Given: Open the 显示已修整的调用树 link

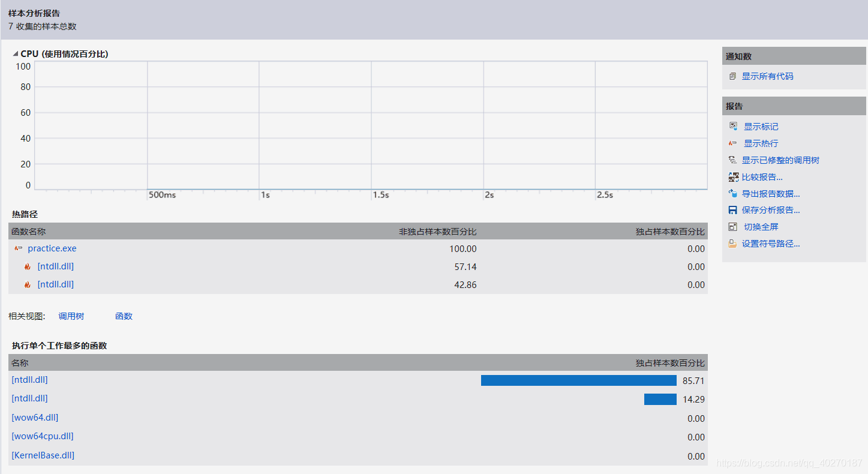Looking at the screenshot, I should click(x=780, y=160).
